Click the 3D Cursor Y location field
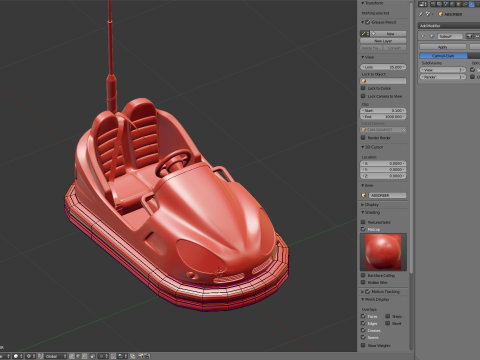This screenshot has width=480, height=360. 383,170
